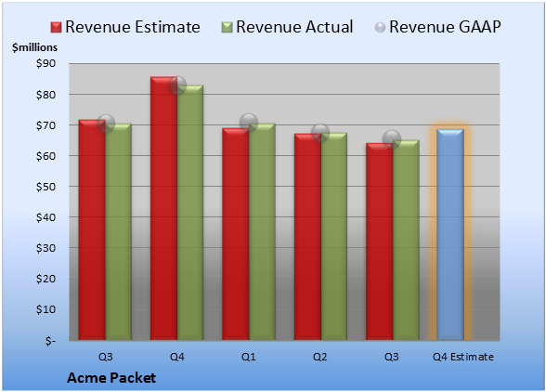Select the 'Revenue GAAP' legend label

coord(445,27)
